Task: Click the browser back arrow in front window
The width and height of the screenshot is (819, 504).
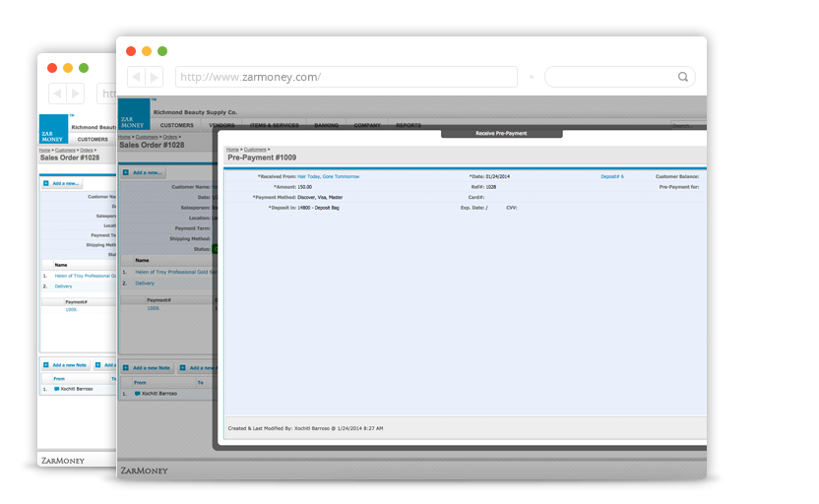Action: (x=136, y=78)
